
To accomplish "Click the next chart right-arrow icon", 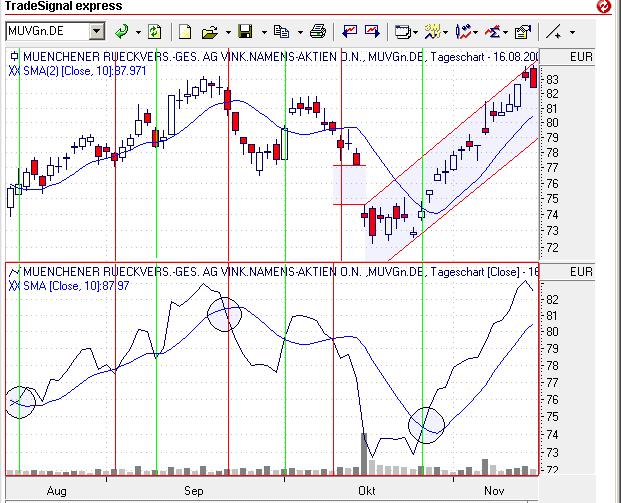I will point(372,32).
